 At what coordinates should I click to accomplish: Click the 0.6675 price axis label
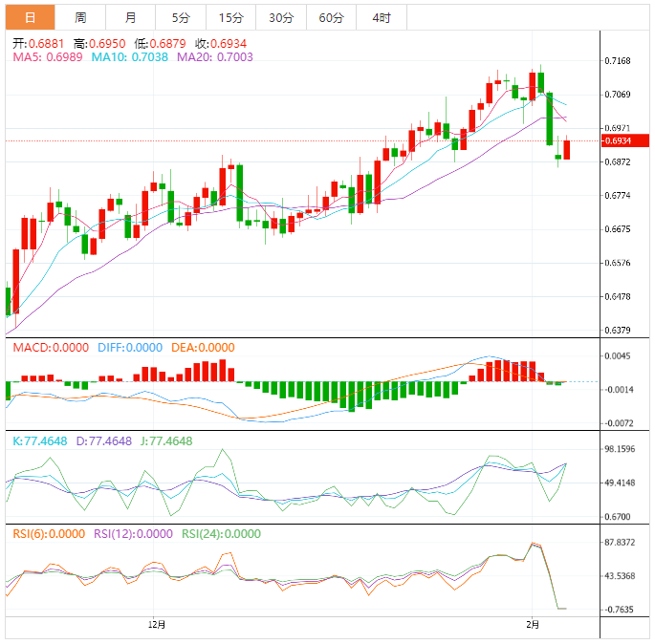tap(618, 229)
